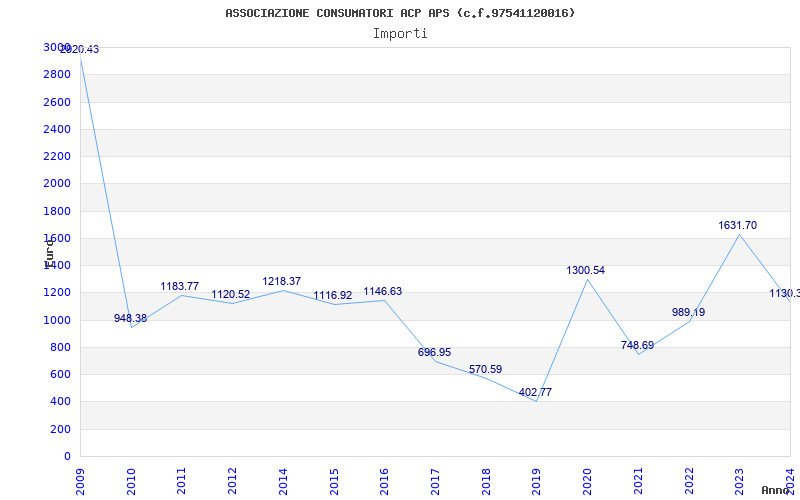Select the 1300.54 value label at 2020

(585, 270)
